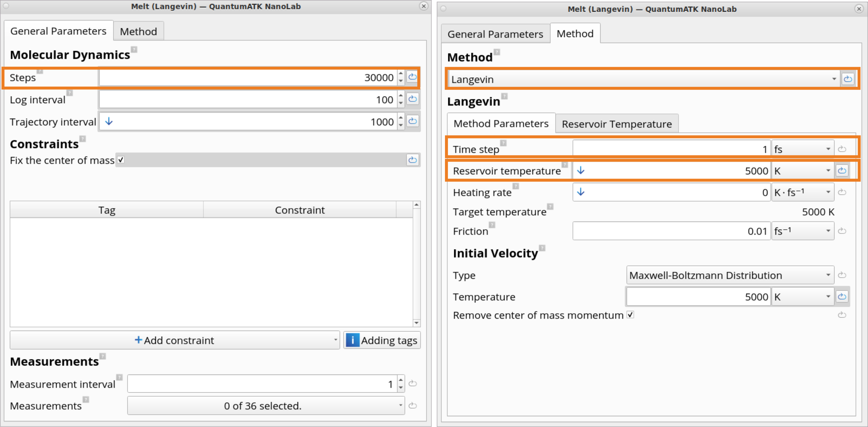Click the blue arrow in Reservoir temperature field
The height and width of the screenshot is (427, 868).
(581, 171)
